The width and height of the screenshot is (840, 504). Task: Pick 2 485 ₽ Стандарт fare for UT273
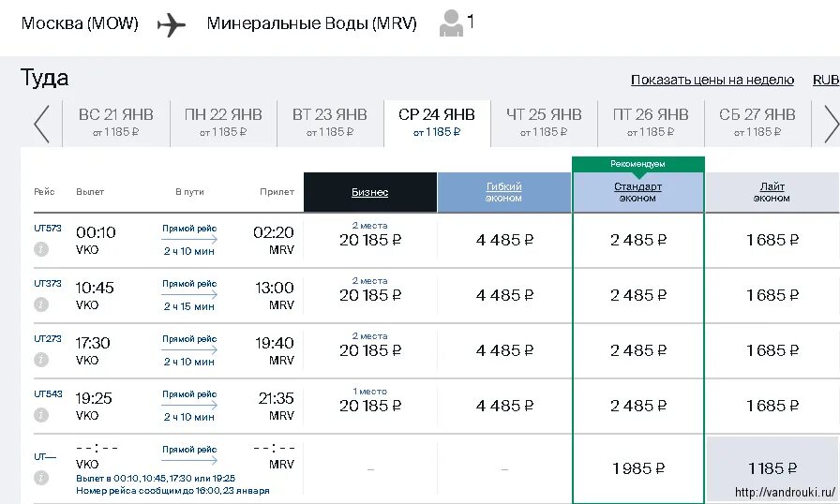click(638, 350)
